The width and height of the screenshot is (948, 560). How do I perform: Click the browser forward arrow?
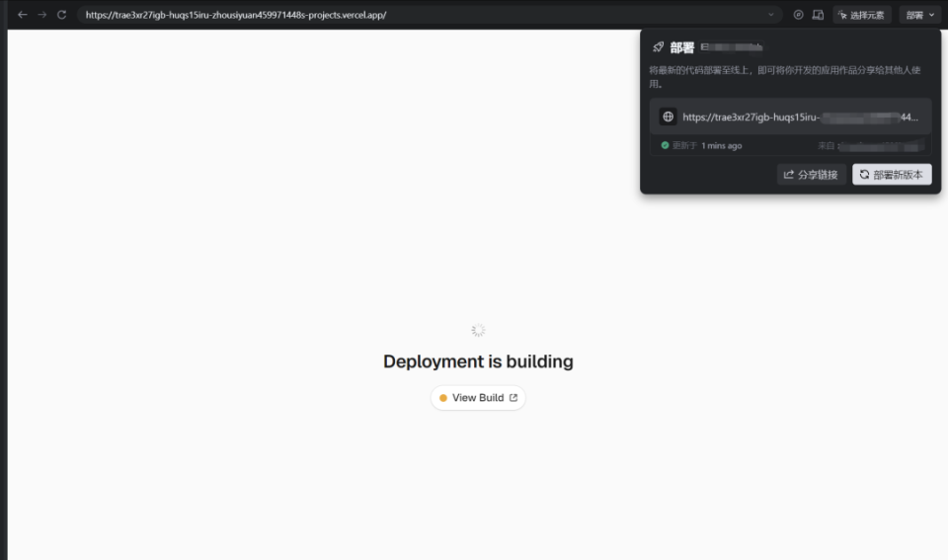point(41,15)
